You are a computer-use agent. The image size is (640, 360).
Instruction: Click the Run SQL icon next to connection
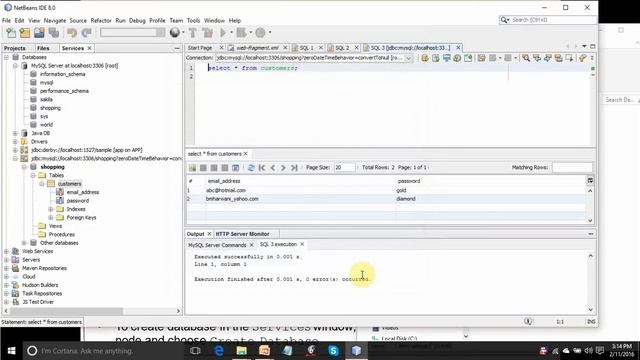click(425, 58)
